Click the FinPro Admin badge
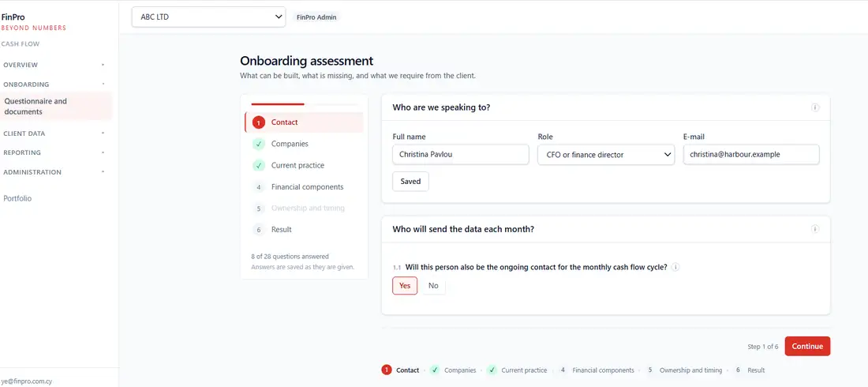Viewport: 868px width, 387px height. [x=316, y=17]
